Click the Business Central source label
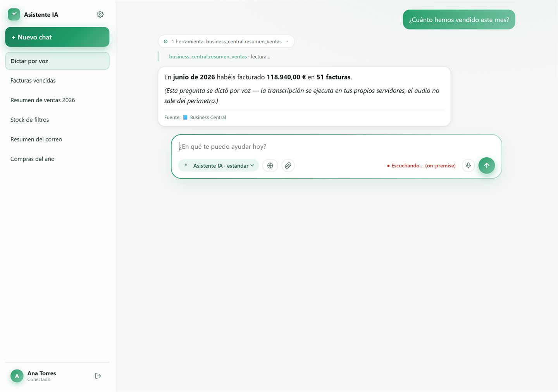 click(x=208, y=117)
